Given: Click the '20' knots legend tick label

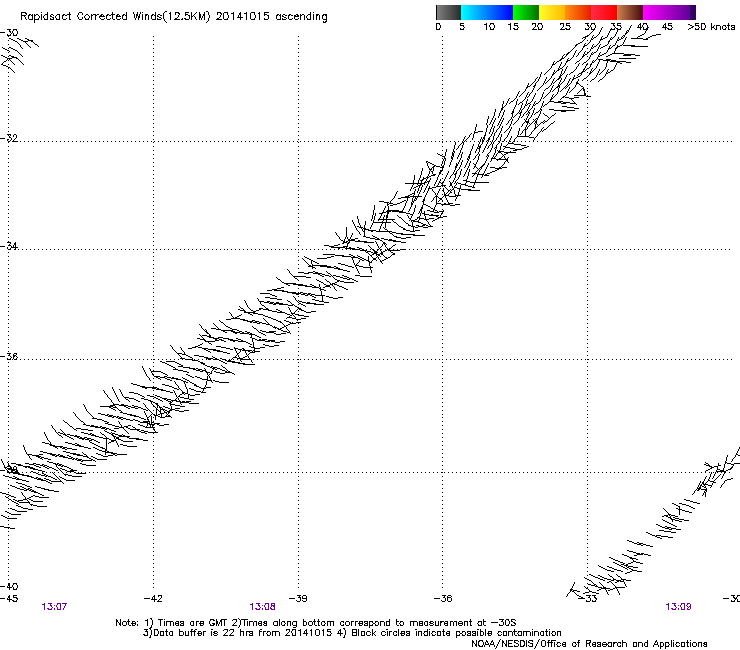Looking at the screenshot, I should click(537, 26).
